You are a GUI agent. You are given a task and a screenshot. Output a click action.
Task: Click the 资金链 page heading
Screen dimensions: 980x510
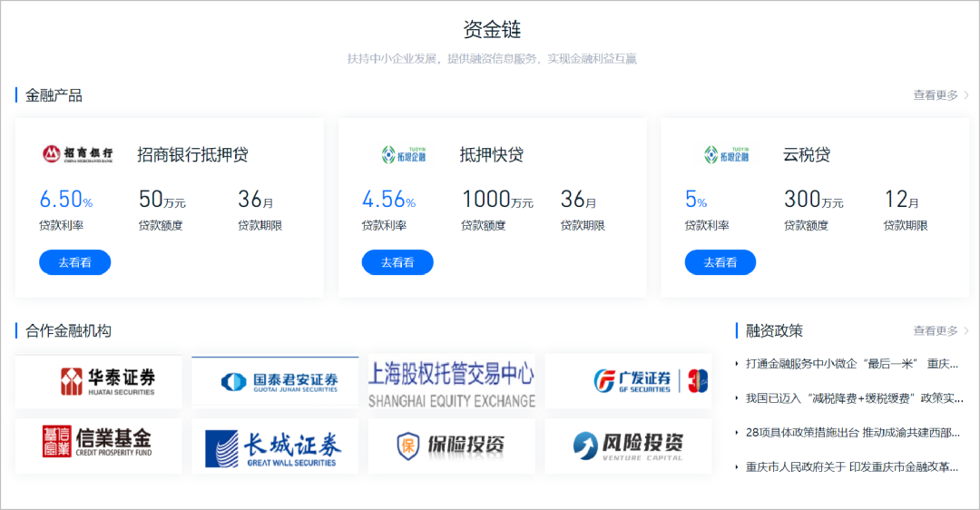pos(492,29)
